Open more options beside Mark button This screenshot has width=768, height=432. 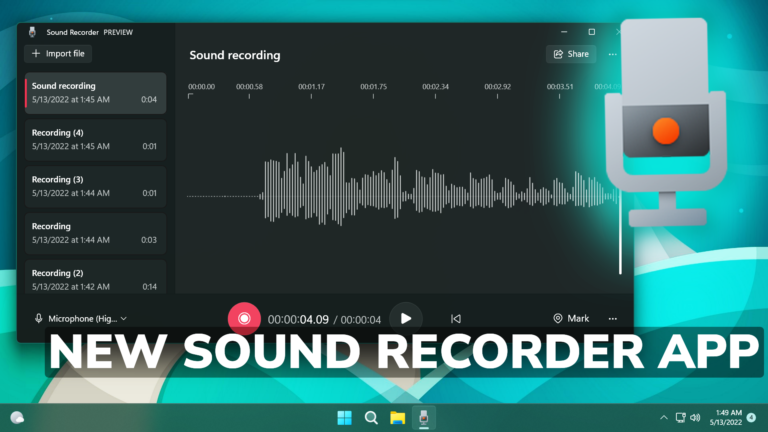[613, 318]
